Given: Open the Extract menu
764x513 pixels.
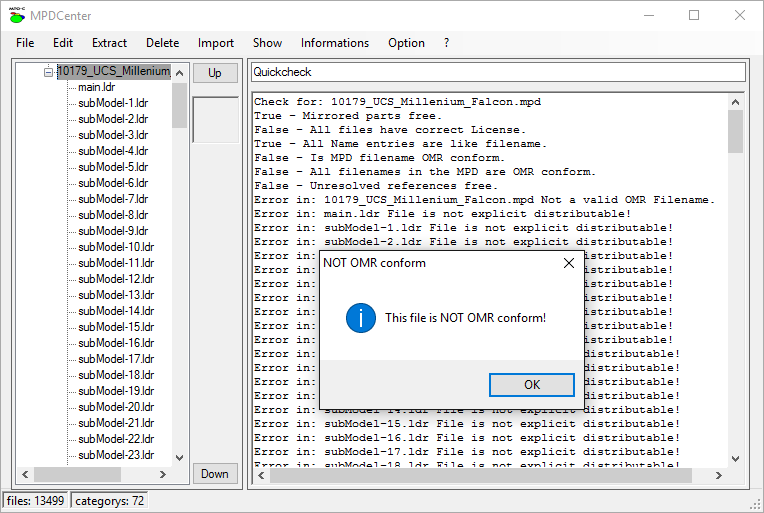Looking at the screenshot, I should pos(109,43).
